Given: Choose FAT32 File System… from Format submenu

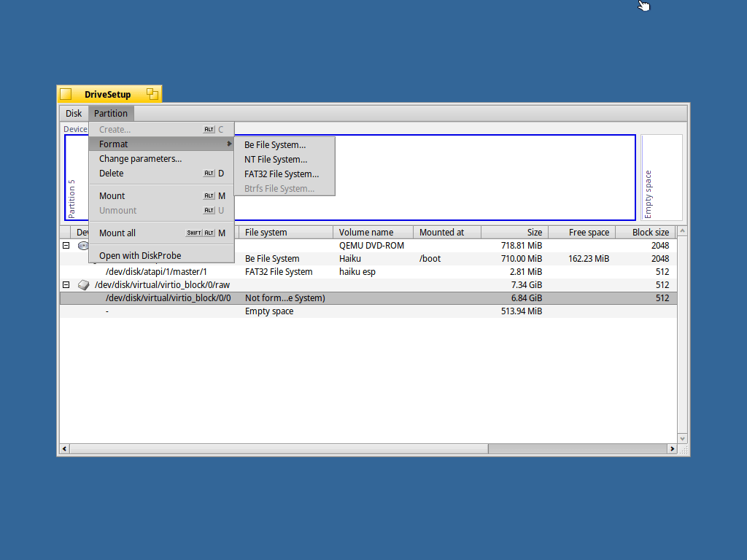Looking at the screenshot, I should point(285,174).
